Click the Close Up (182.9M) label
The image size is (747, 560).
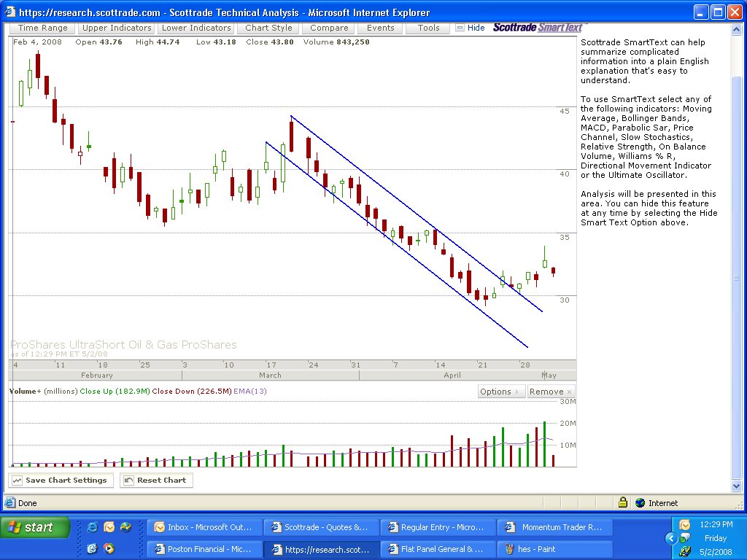pos(115,391)
